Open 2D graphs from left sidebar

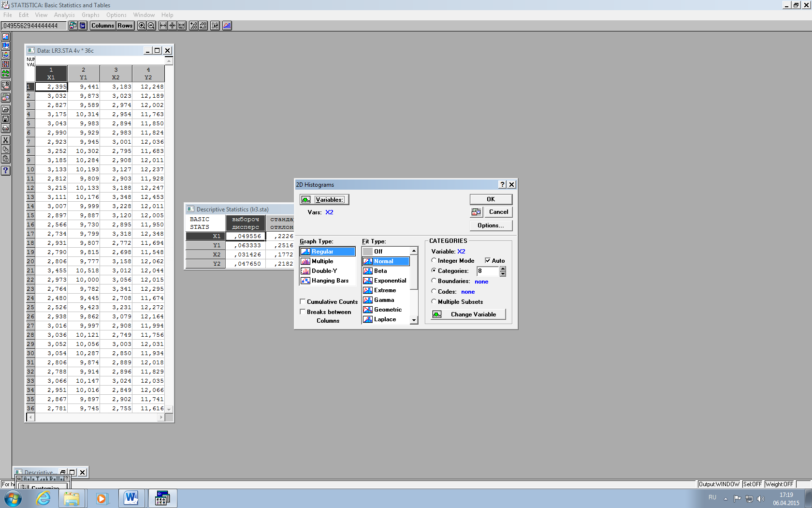(x=6, y=36)
